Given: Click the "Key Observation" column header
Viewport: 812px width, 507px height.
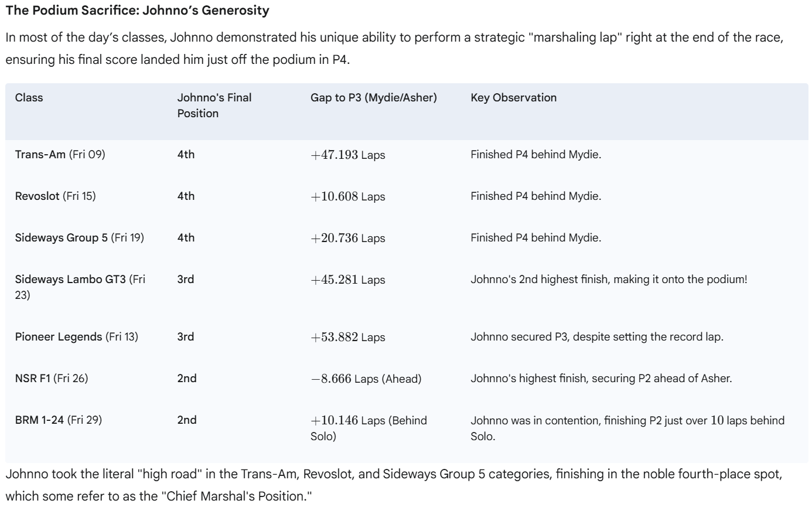Looking at the screenshot, I should [513, 98].
